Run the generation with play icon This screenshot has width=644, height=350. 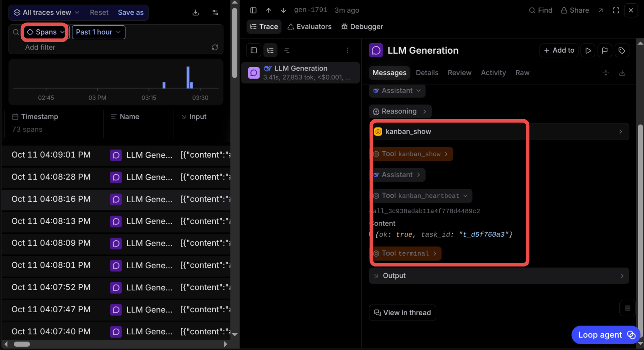[x=588, y=50]
